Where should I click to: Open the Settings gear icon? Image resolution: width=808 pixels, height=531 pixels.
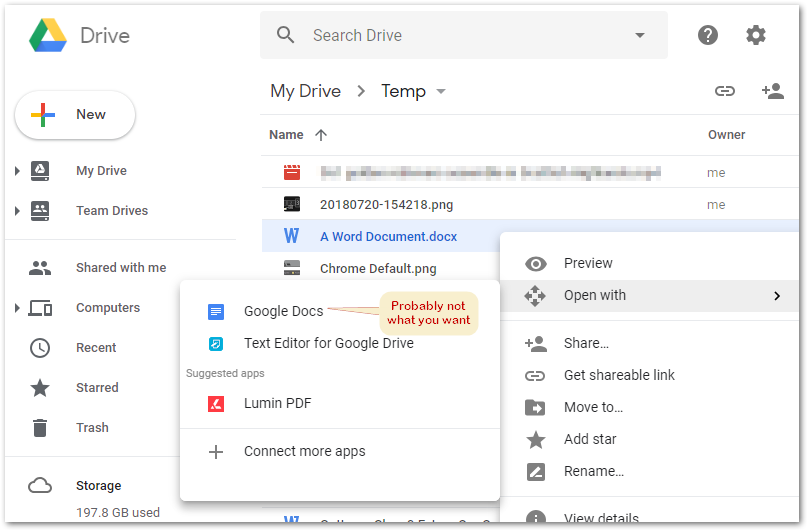coord(755,35)
